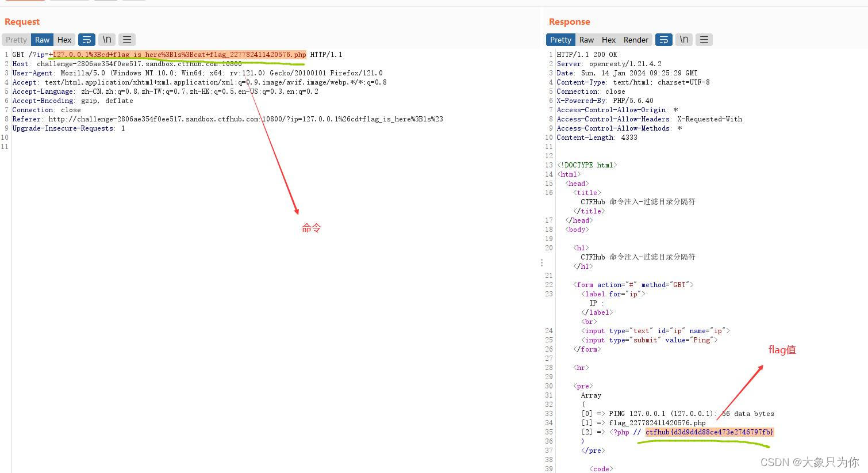Click the Upgrade-Insecure-Requests header line
This screenshot has height=473, width=868.
(68, 128)
